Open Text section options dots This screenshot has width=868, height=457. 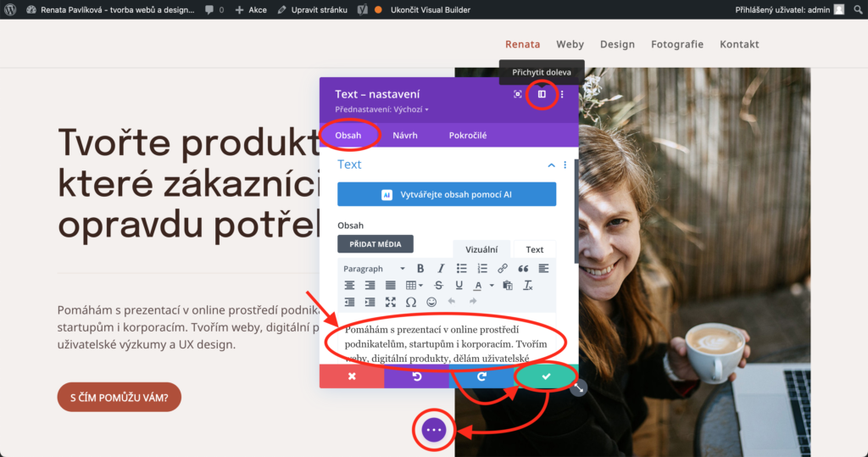click(565, 165)
